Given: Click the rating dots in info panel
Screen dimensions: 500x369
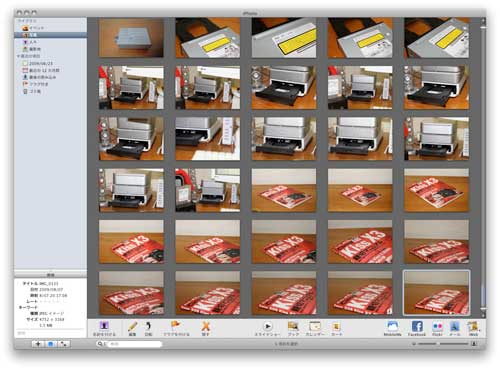Looking at the screenshot, I should click(x=49, y=301).
